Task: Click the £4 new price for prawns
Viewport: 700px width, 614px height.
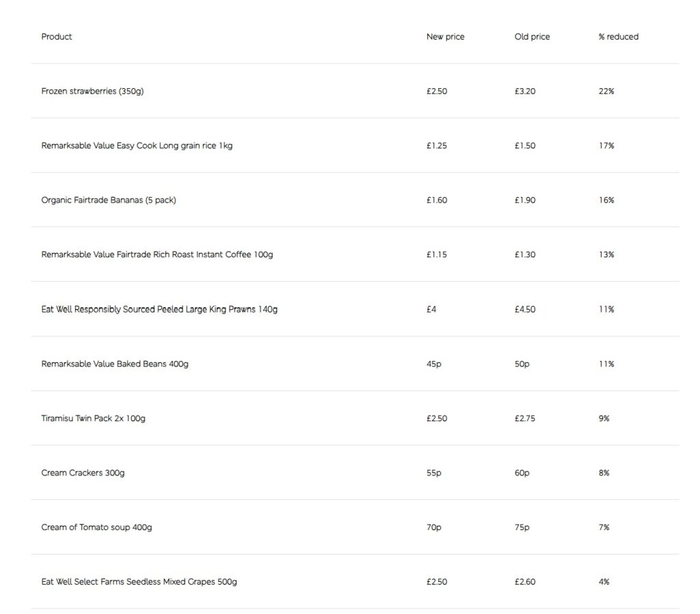Action: (x=431, y=309)
